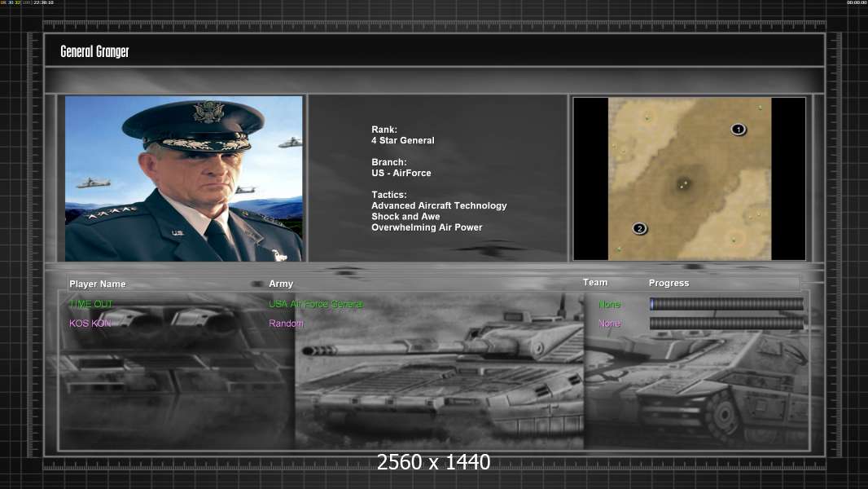Click TIME OUT's team value None
The image size is (868, 489).
(610, 304)
